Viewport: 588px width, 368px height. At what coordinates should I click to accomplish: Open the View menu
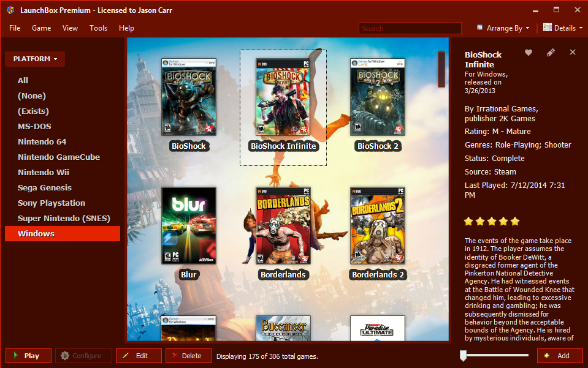point(70,28)
